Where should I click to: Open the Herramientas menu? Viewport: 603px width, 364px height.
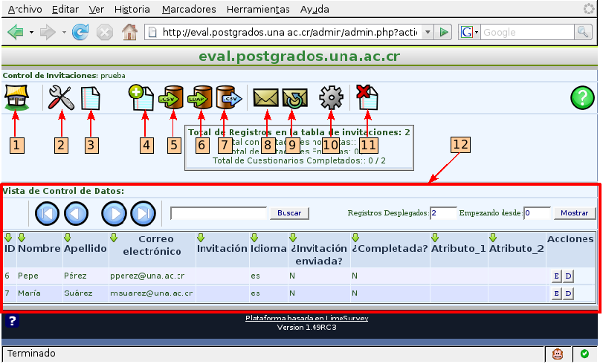257,10
